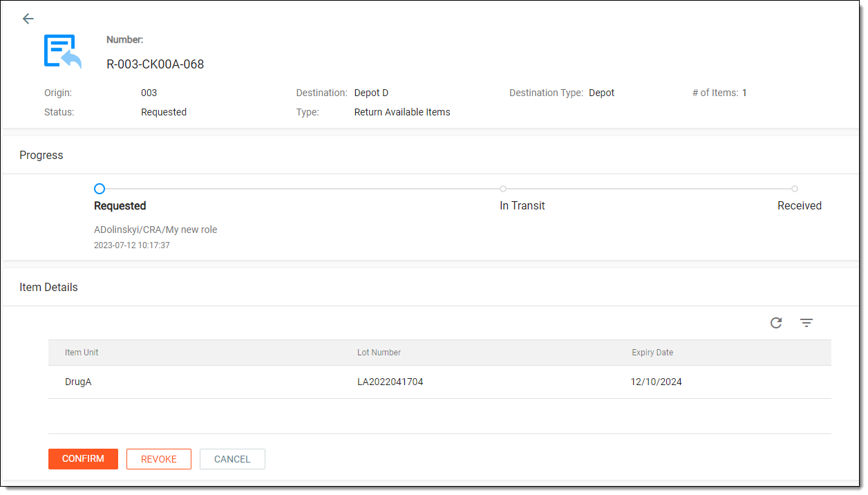Click the Progress section heading
The image size is (868, 495).
(x=41, y=156)
